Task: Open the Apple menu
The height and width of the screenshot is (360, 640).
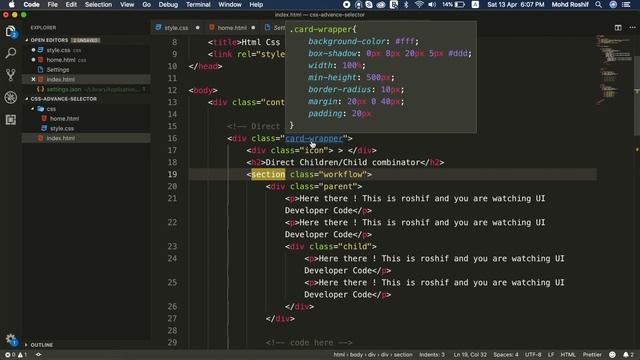Action: point(11,4)
